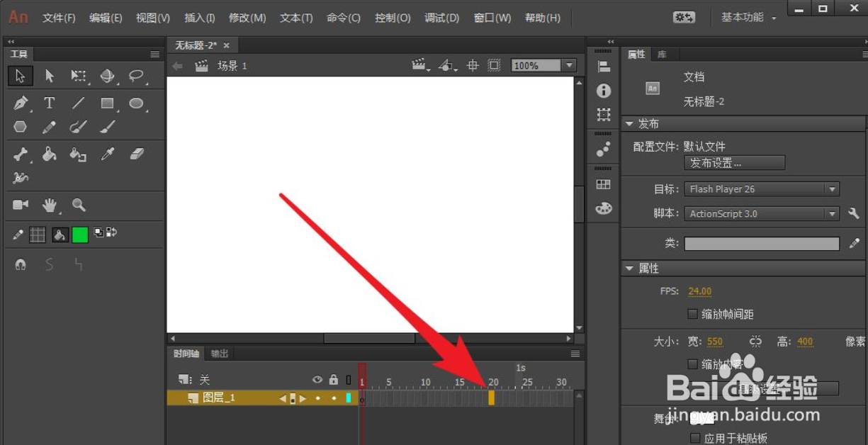Screen dimensions: 868x445
Task: Select the Pencil tool
Action: point(50,127)
